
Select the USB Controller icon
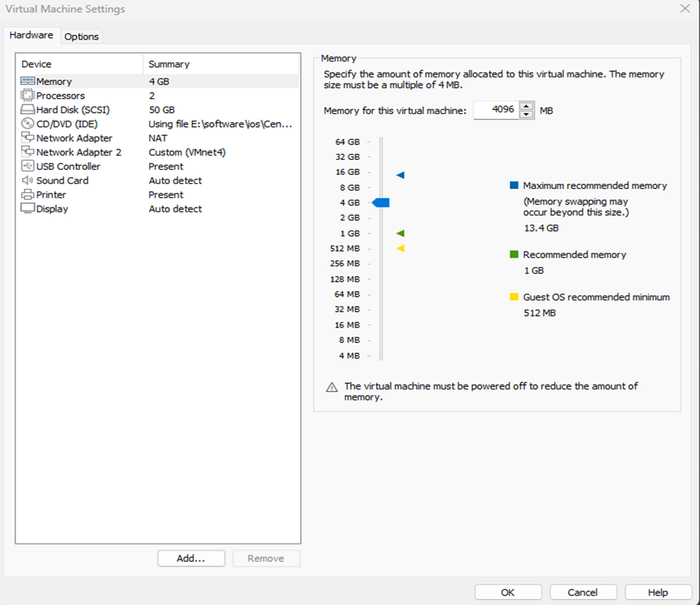click(x=28, y=167)
